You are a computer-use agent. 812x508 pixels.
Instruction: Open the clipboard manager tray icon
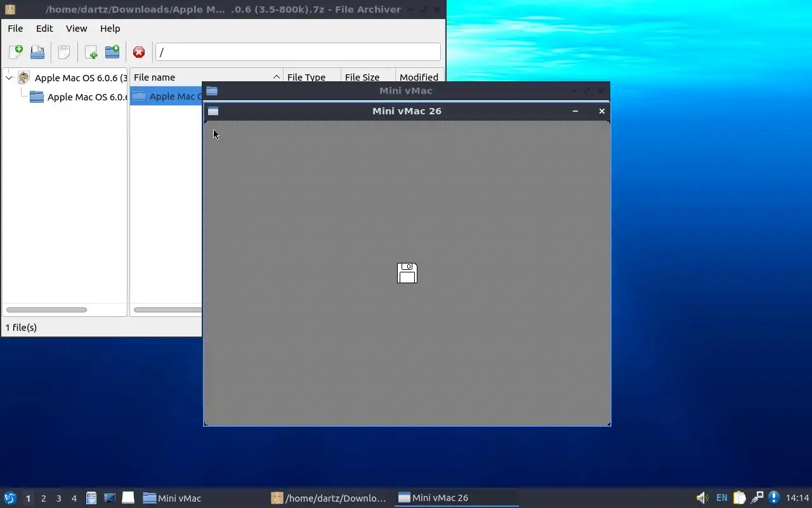[x=740, y=498]
